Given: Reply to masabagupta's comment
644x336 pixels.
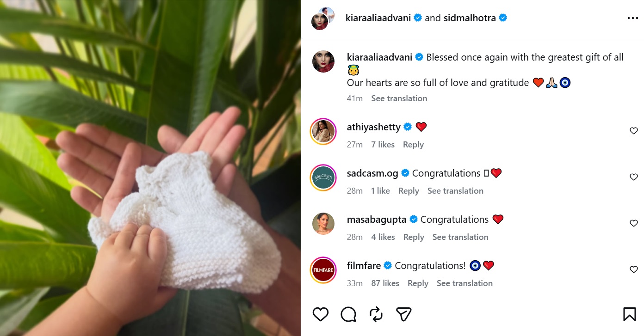Looking at the screenshot, I should (414, 237).
